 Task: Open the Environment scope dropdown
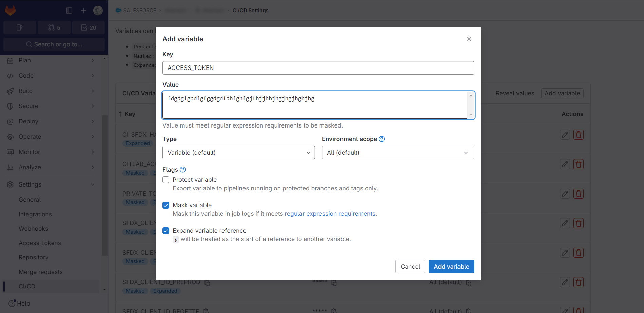[397, 152]
